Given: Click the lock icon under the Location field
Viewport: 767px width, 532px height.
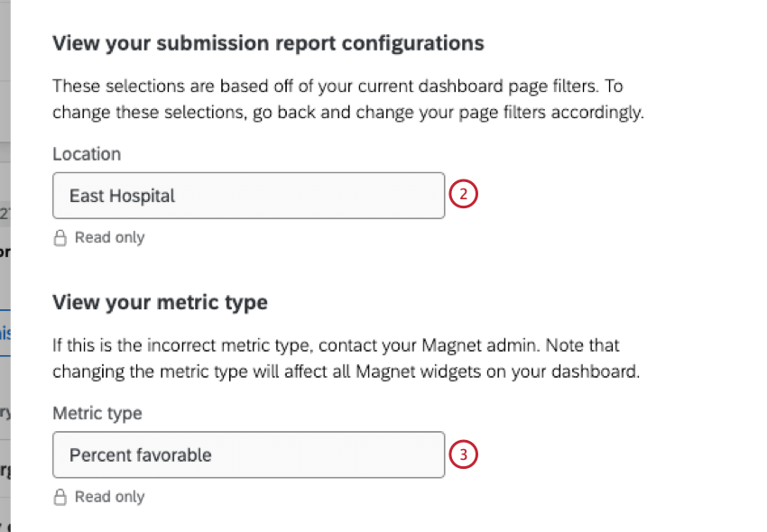Looking at the screenshot, I should (x=60, y=237).
